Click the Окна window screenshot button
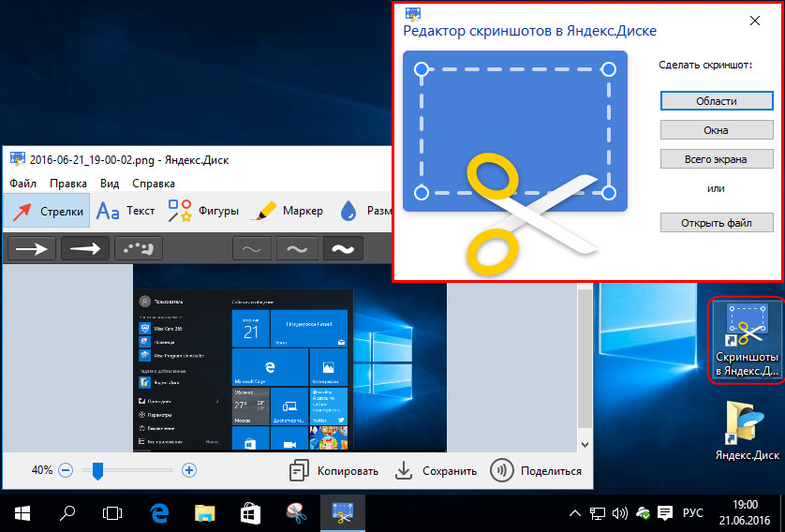The image size is (785, 532). tap(717, 130)
